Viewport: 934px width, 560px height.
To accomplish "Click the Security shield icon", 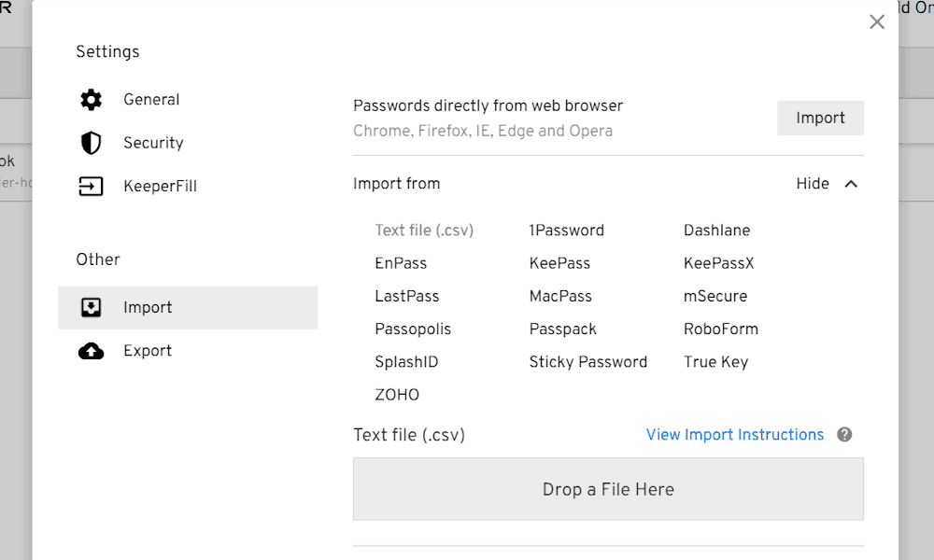I will coord(92,143).
